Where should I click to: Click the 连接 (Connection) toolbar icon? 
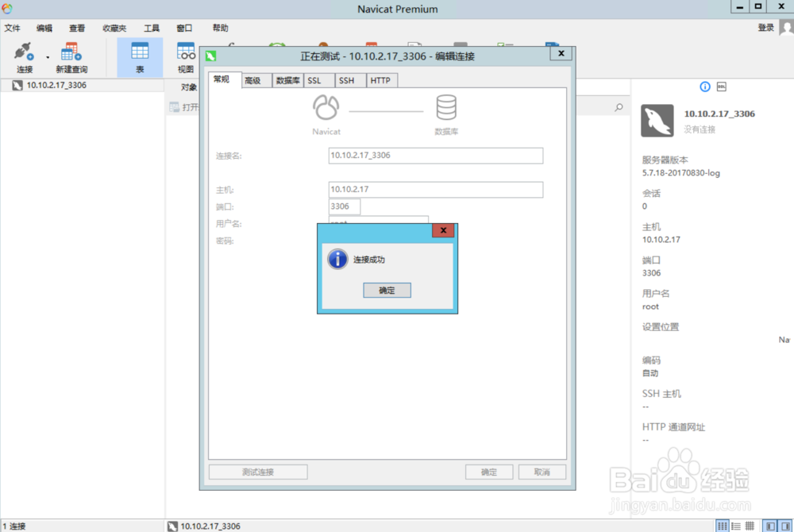24,57
